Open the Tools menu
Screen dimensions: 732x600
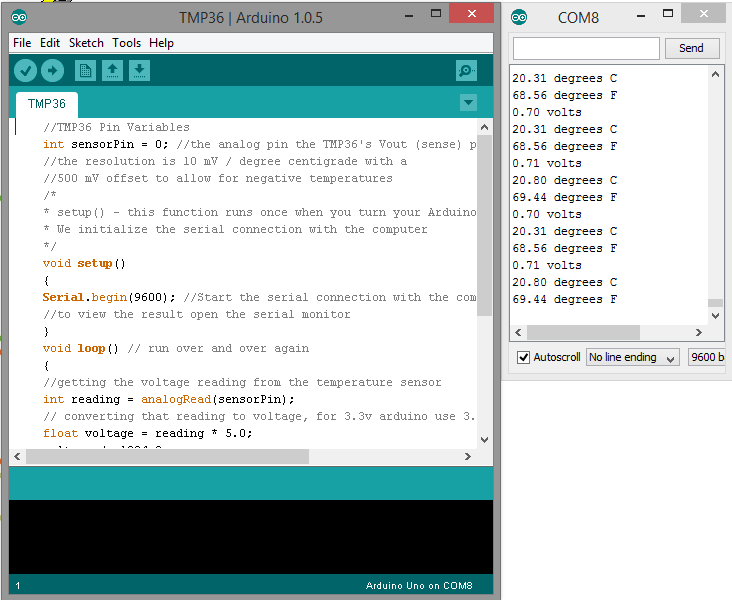coord(127,43)
